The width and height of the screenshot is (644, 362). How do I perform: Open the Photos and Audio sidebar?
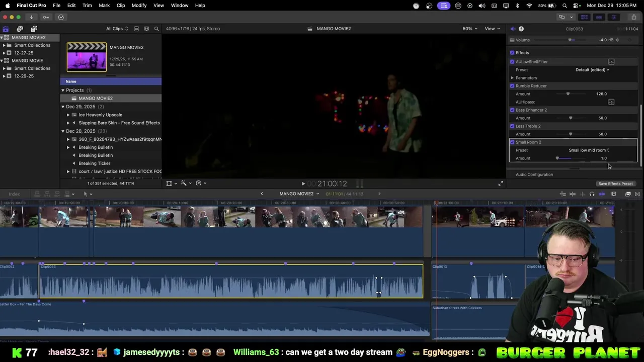[x=20, y=29]
